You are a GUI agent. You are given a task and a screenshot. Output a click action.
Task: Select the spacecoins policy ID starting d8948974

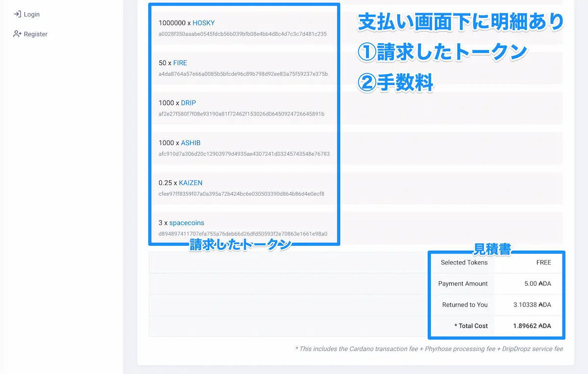tap(243, 234)
